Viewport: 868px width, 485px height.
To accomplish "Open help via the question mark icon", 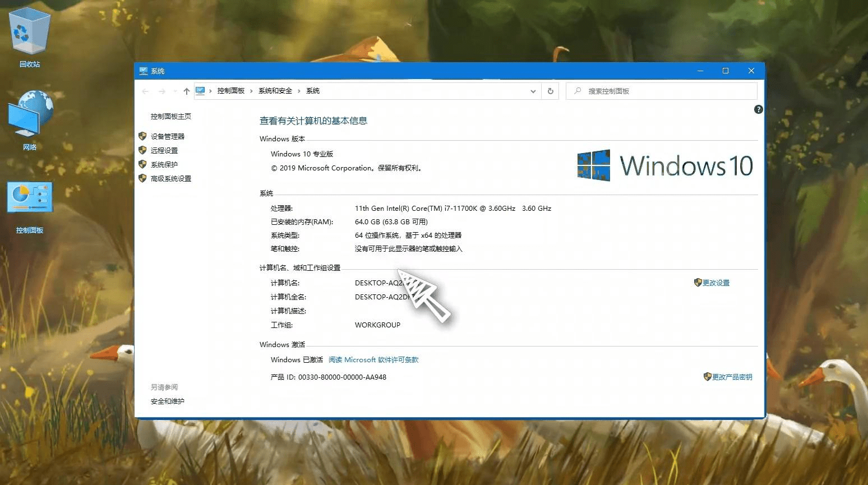I will click(759, 109).
